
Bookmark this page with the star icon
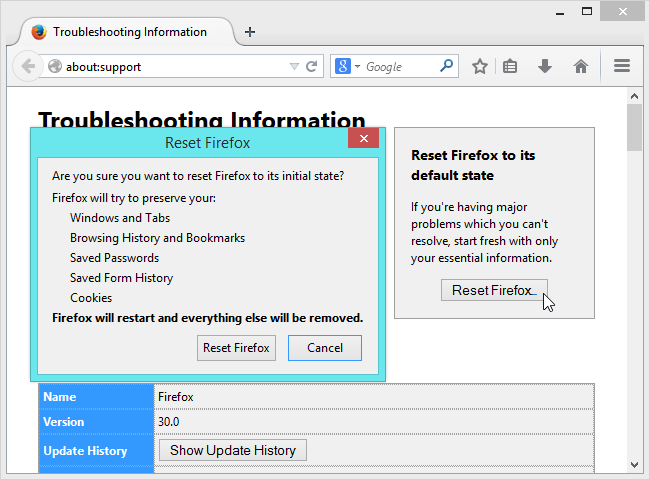point(480,67)
